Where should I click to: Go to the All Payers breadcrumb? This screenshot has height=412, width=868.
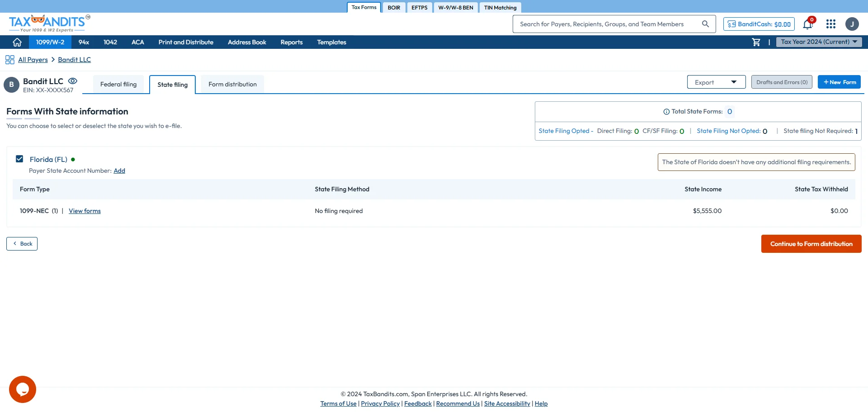(x=33, y=60)
